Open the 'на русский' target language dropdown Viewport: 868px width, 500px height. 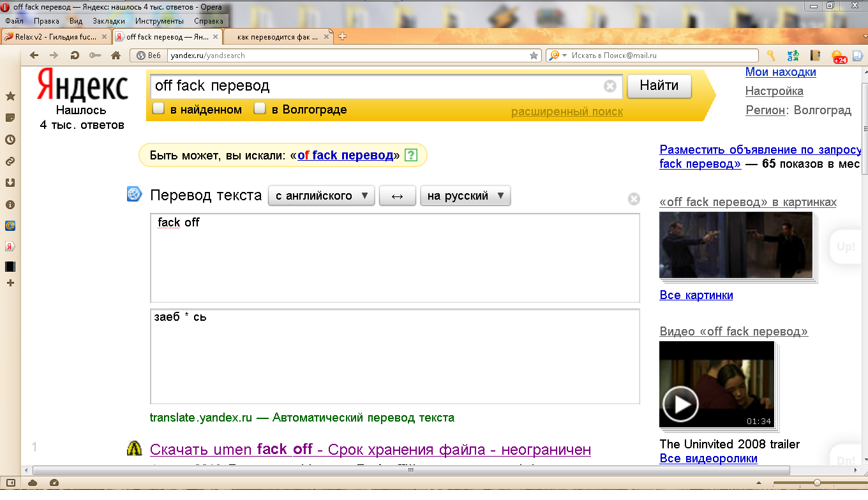(465, 196)
